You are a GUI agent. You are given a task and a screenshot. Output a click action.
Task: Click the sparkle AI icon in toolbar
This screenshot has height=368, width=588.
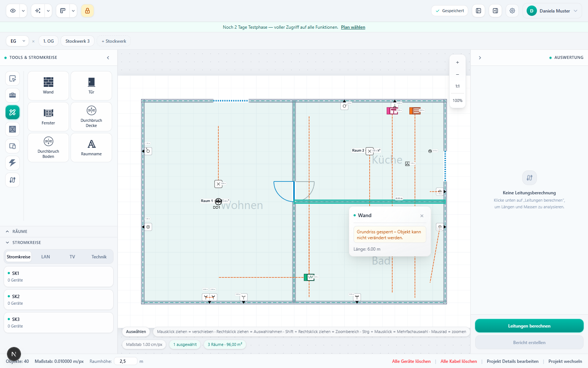tap(38, 11)
